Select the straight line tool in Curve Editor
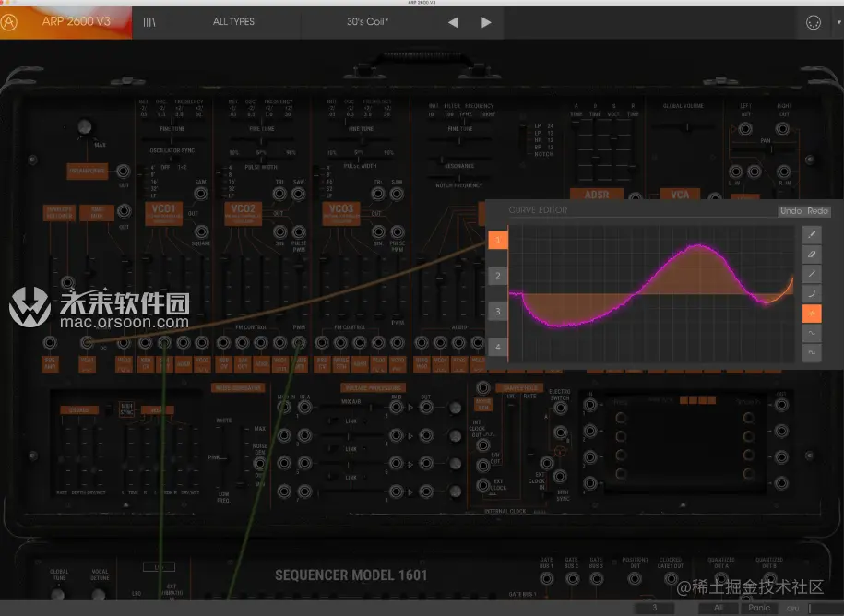Viewport: 844px width, 616px height. pos(812,274)
